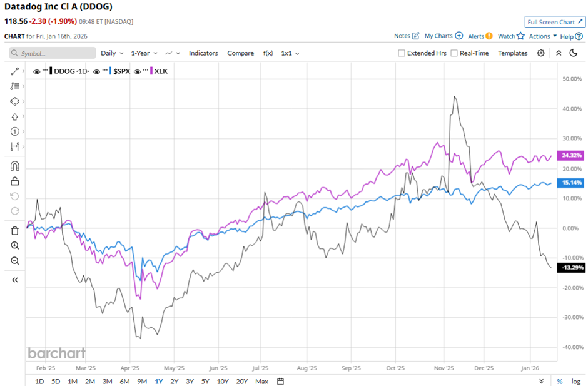Open the Daily frequency dropdown

112,53
